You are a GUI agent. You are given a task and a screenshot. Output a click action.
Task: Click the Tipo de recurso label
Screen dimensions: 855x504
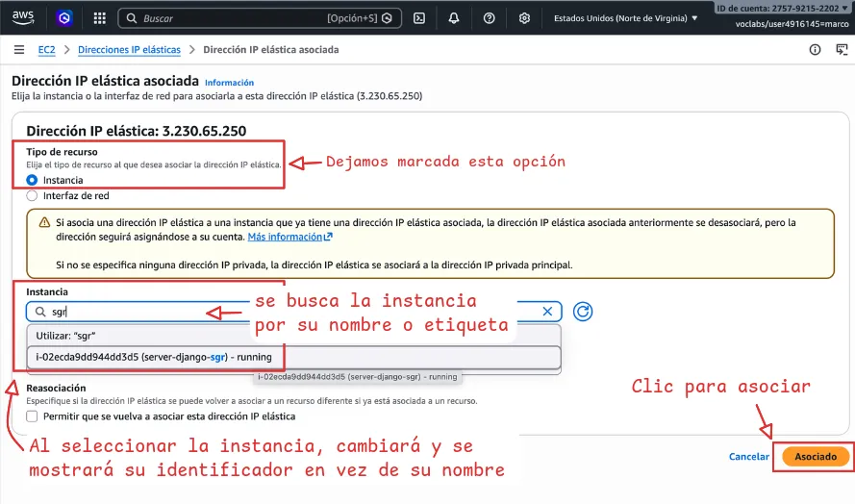63,152
